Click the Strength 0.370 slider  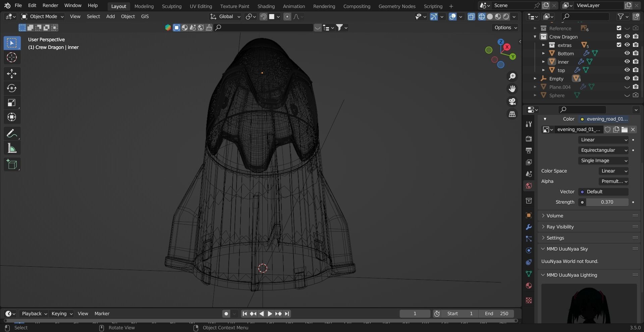607,202
